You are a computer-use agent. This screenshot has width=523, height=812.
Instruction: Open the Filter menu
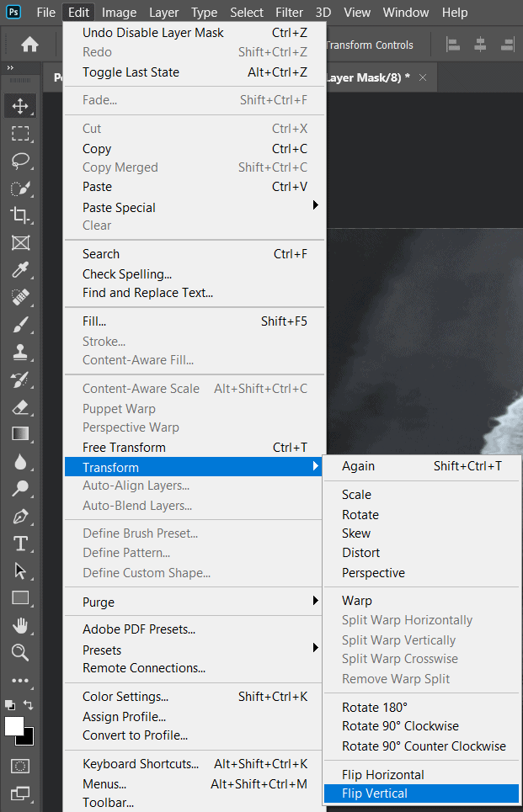pos(289,13)
